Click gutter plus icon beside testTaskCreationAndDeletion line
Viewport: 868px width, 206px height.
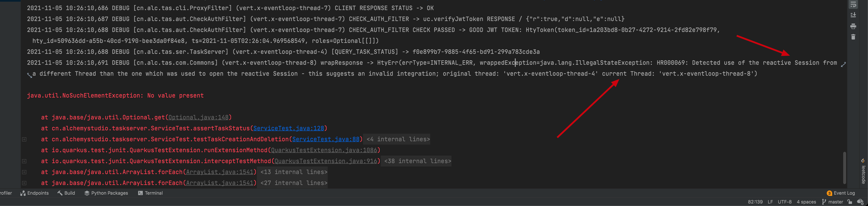coord(24,139)
